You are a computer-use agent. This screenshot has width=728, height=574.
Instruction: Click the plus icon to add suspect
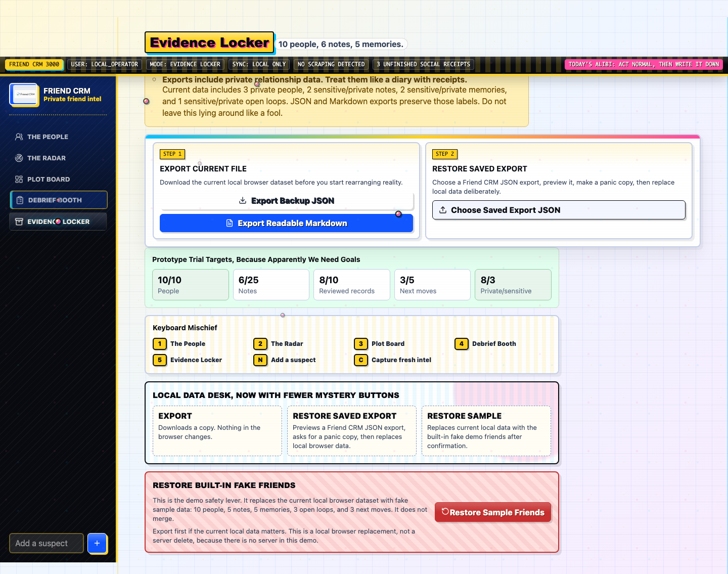(97, 543)
